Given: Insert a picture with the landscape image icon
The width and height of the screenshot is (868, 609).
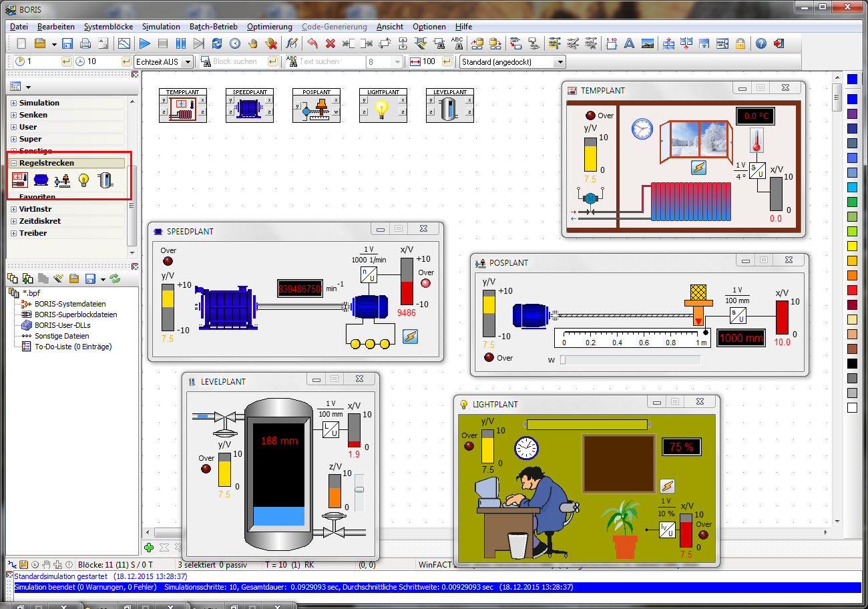Looking at the screenshot, I should (x=647, y=43).
